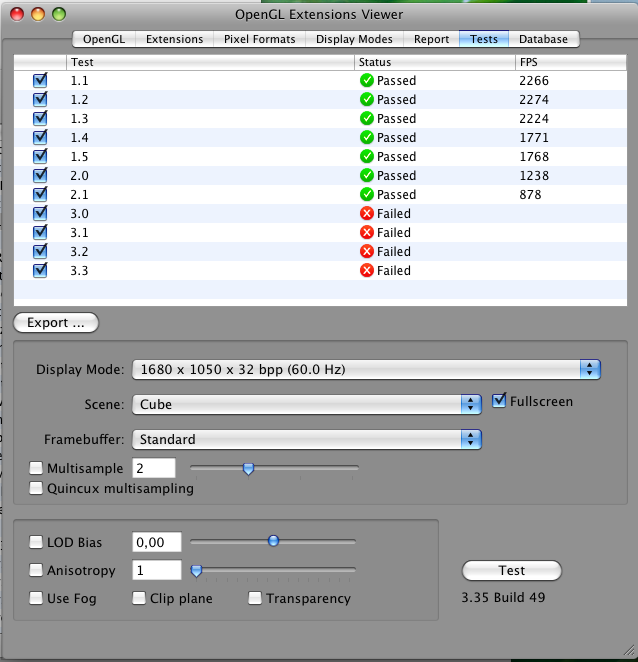The height and width of the screenshot is (662, 638).
Task: Click the FPS column header
Action: tap(570, 62)
